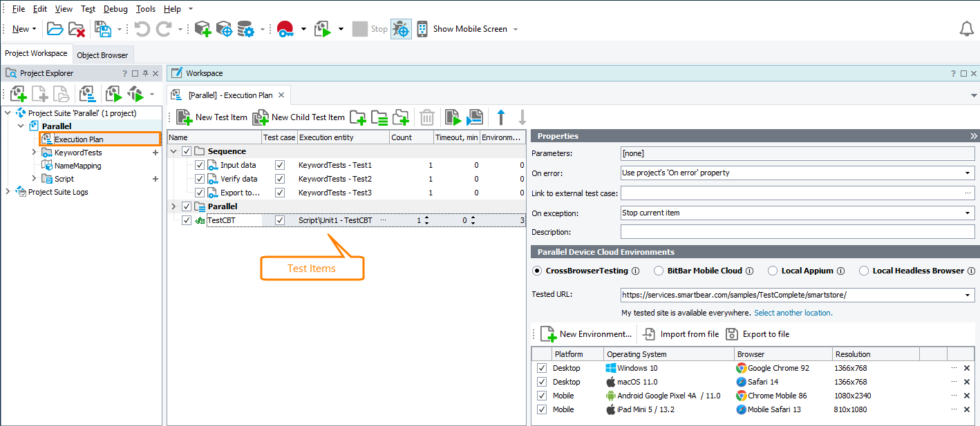The height and width of the screenshot is (426, 980).
Task: Click the Delete trash icon in Execution Plan toolbar
Action: tap(427, 117)
